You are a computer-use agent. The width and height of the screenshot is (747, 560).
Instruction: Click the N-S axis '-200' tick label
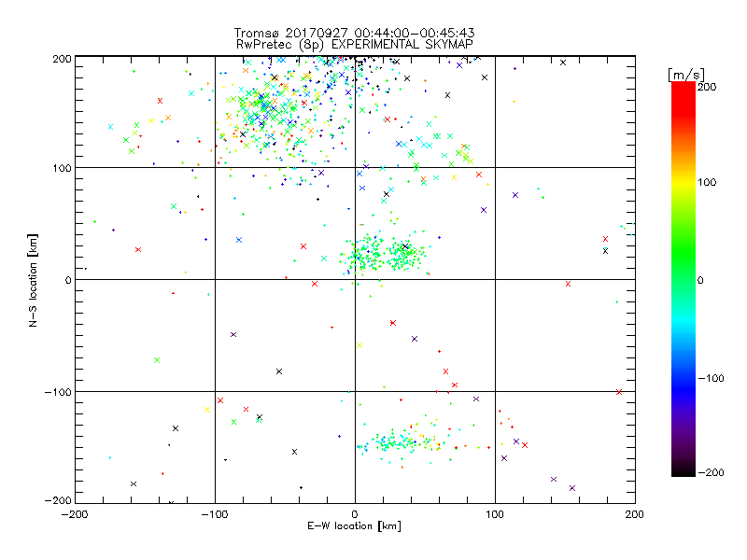58,500
